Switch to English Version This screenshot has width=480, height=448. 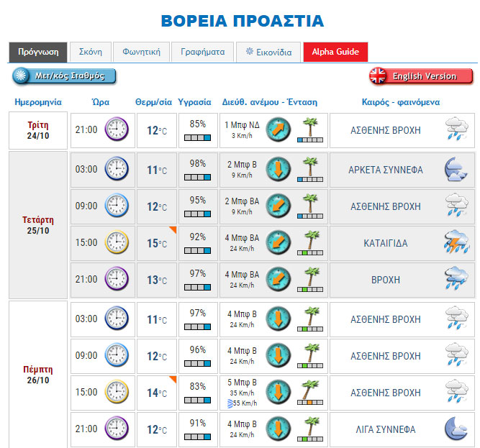point(424,76)
